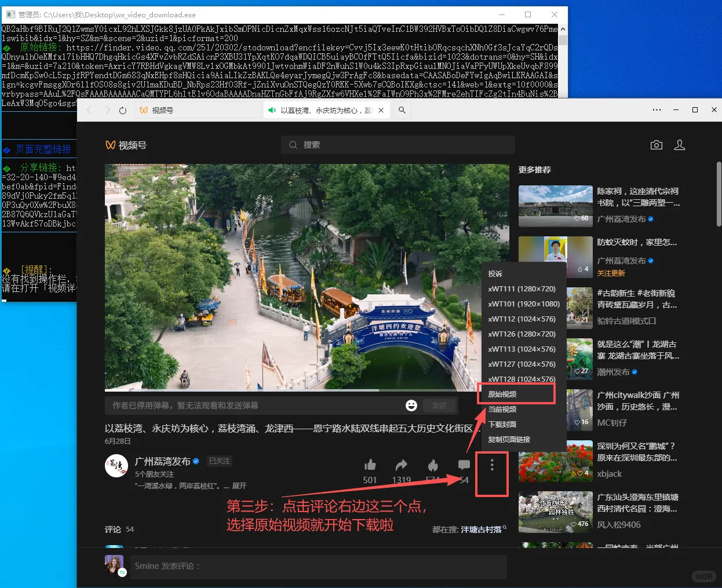Open the emoji picker in the danmaku bar

[x=411, y=406]
